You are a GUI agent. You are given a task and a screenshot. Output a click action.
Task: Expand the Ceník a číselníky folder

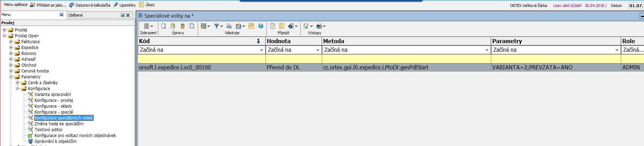pos(18,83)
